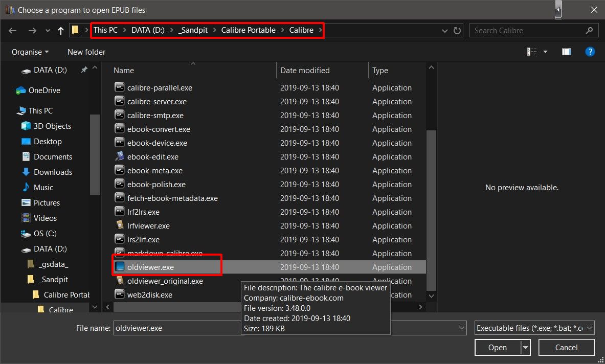Select lrfviewer.exe icon
The width and height of the screenshot is (605, 364).
pos(120,225)
